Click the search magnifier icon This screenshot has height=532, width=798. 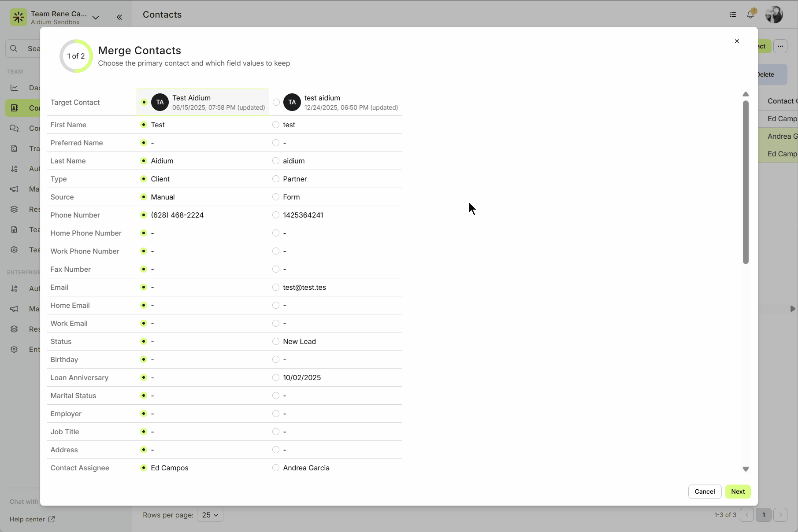point(14,48)
